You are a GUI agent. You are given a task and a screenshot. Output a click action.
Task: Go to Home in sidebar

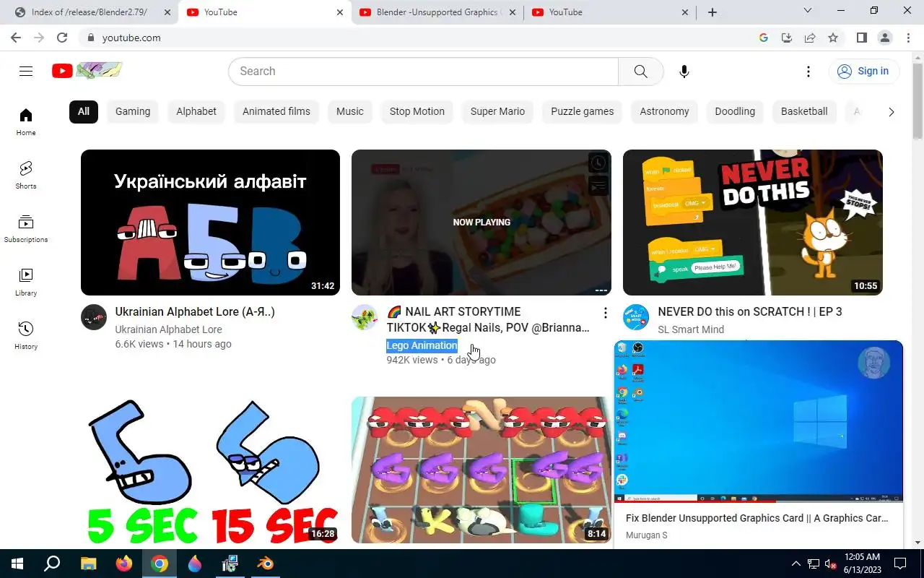(26, 121)
